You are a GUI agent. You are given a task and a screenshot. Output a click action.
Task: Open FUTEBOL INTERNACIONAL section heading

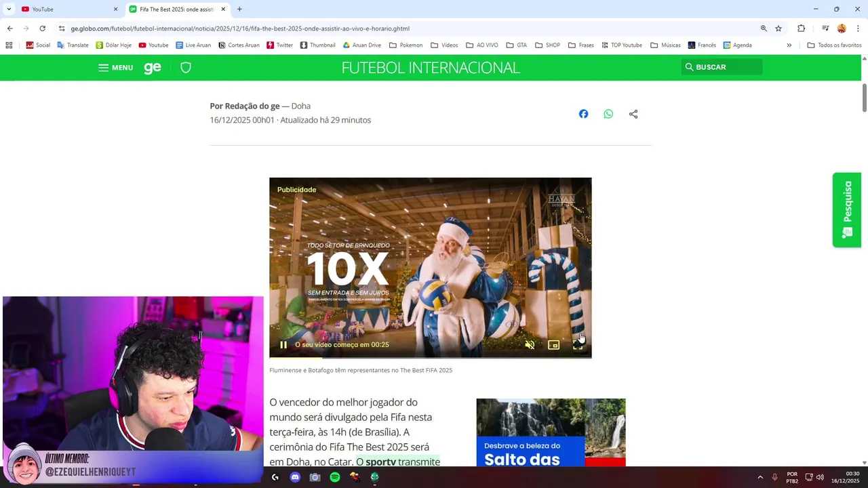431,67
